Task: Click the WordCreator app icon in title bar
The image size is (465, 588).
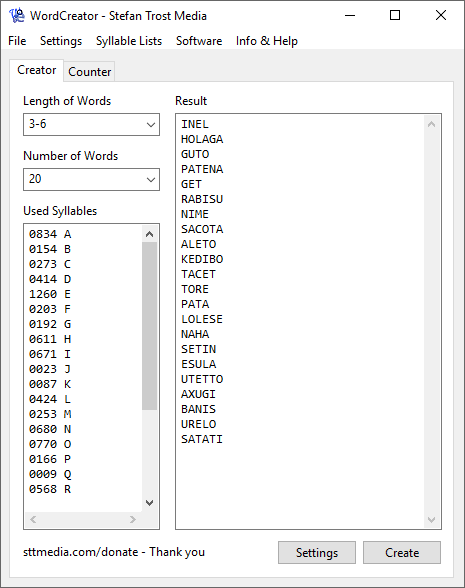Action: point(16,15)
